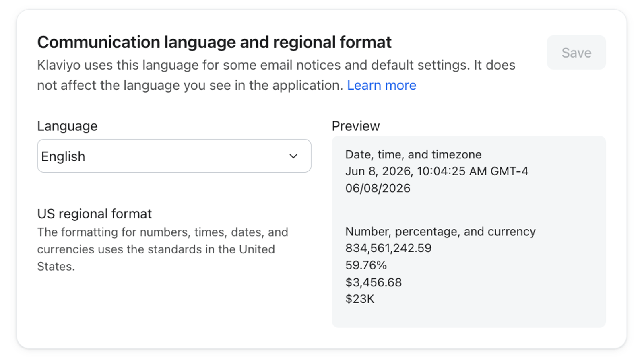644x360 pixels.
Task: Click the "$23K" abbreviated currency value
Action: [x=360, y=299]
